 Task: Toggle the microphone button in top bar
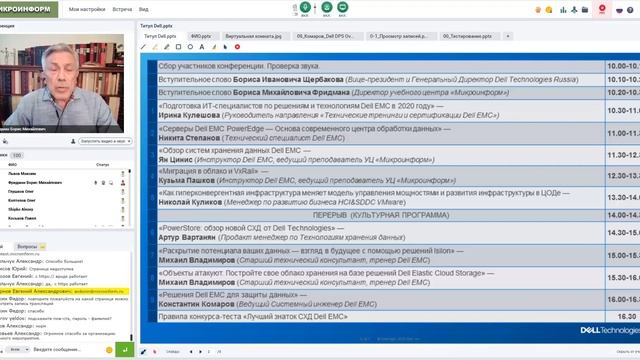click(x=305, y=7)
